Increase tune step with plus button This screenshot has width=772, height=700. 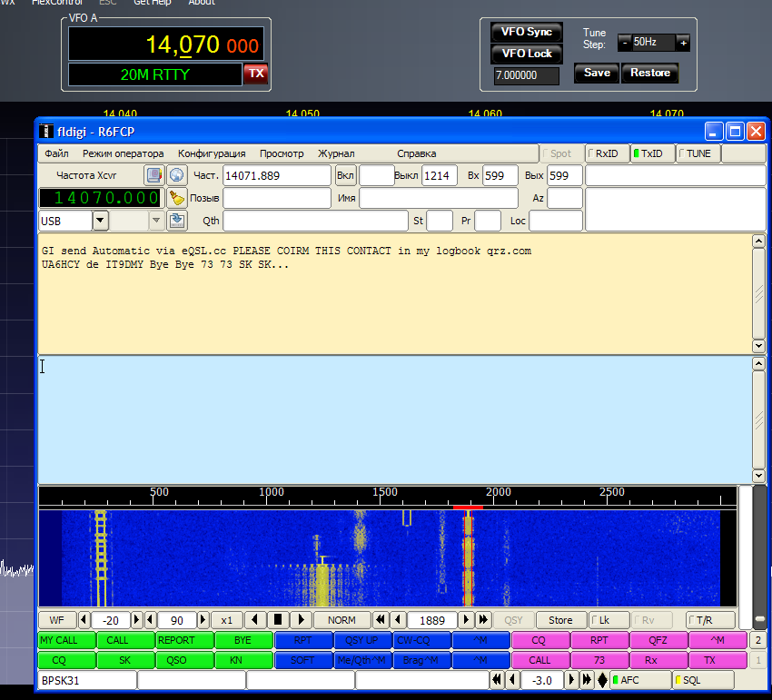tap(683, 43)
